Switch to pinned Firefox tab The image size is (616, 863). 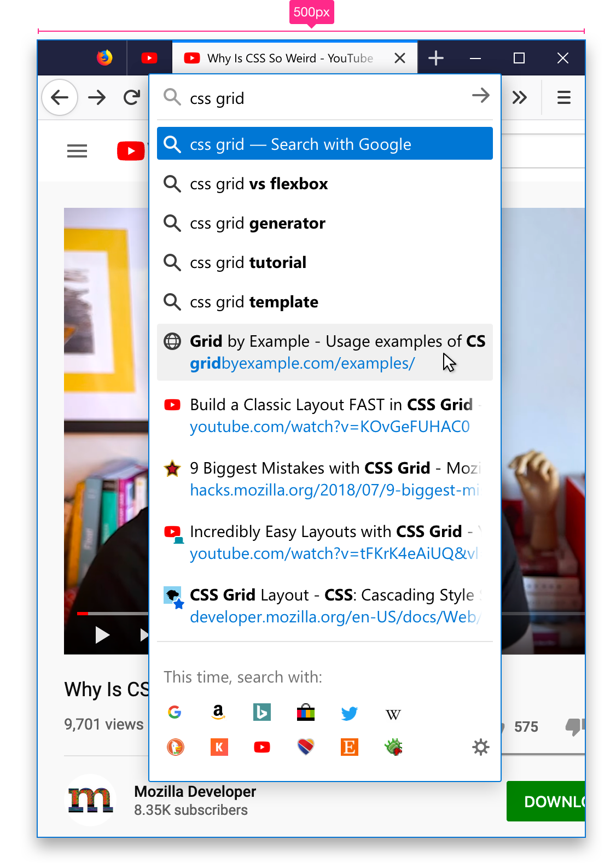click(105, 57)
